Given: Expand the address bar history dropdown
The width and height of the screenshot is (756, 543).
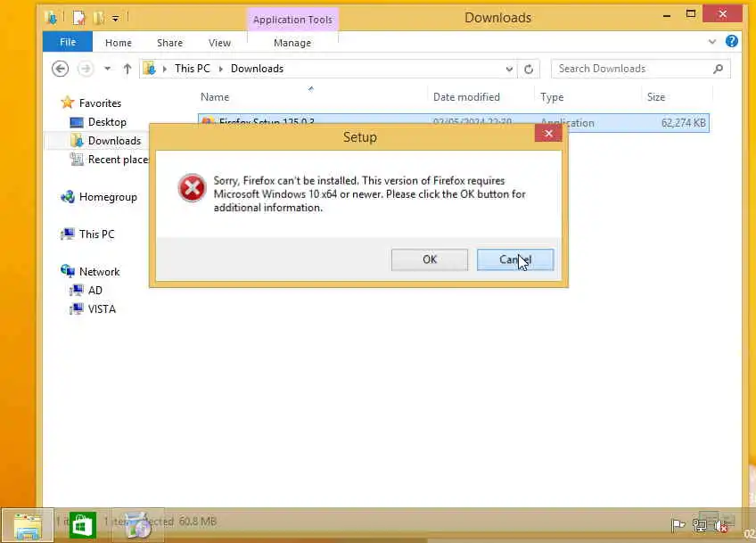Looking at the screenshot, I should (x=509, y=69).
